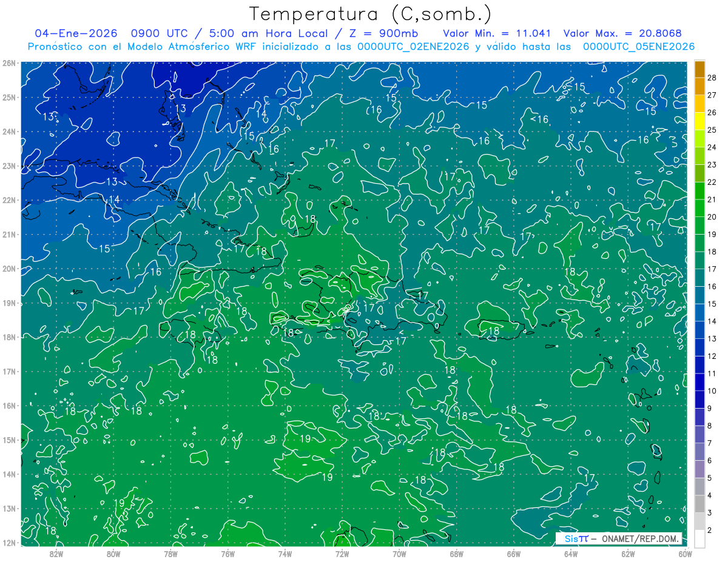
Task: Click 'Valor Min. = 11.041' text
Action: pyautogui.click(x=497, y=33)
